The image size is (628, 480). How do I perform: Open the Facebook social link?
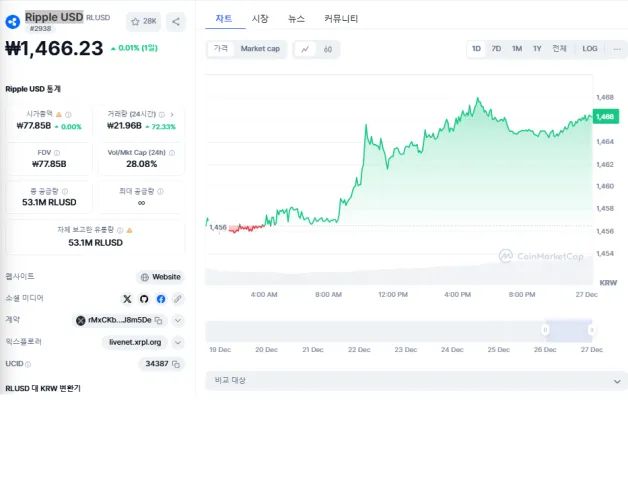point(161,299)
